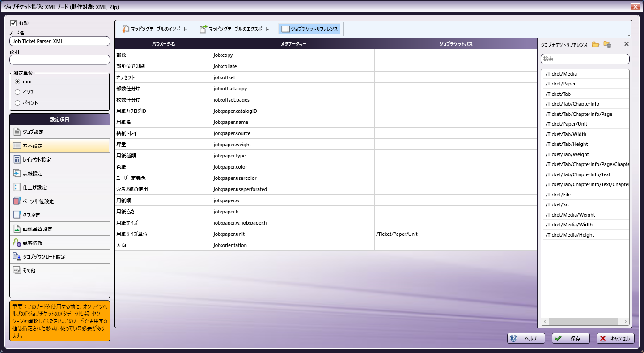Click the メタデータキー column header
This screenshot has height=353, width=644.
point(293,44)
